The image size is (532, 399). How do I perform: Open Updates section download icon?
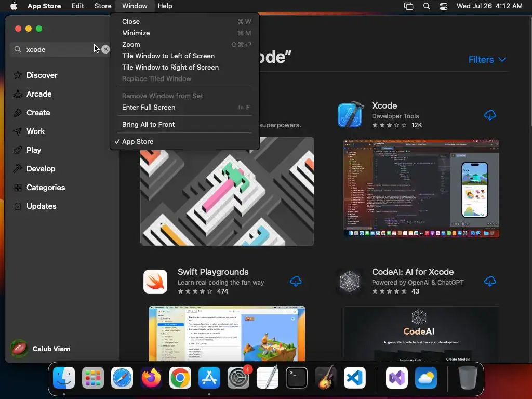[x=18, y=206]
